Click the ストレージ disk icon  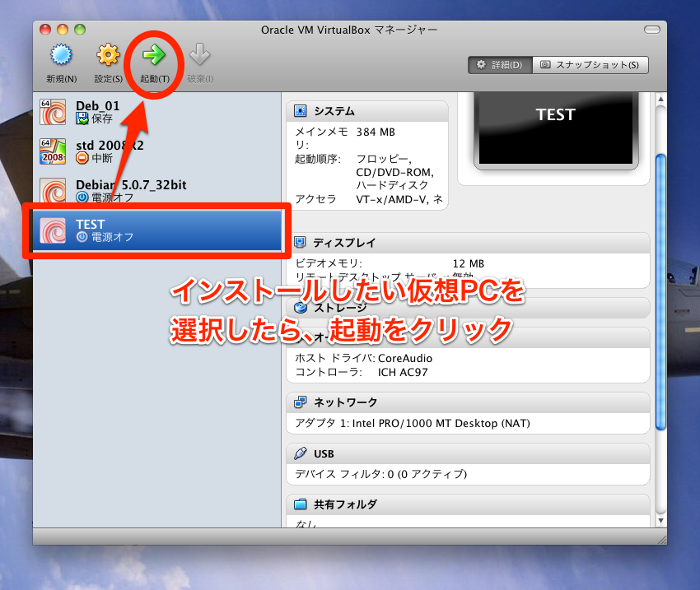[301, 307]
